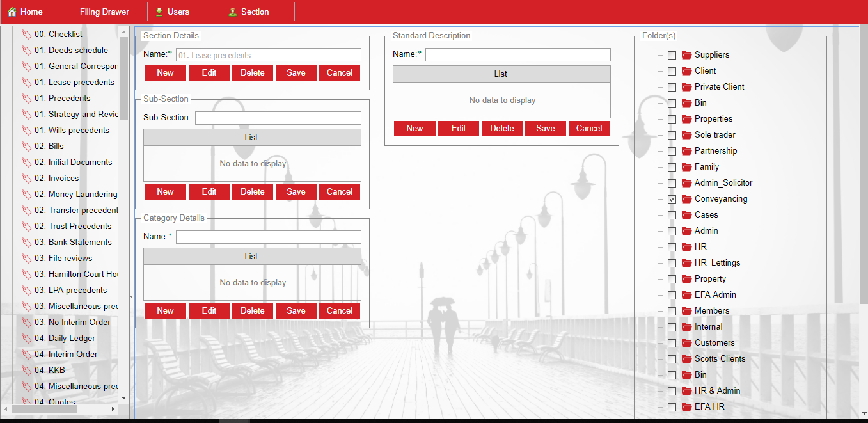Viewport: 868px width, 423px height.
Task: Click the Sub-Section text field
Action: [278, 118]
